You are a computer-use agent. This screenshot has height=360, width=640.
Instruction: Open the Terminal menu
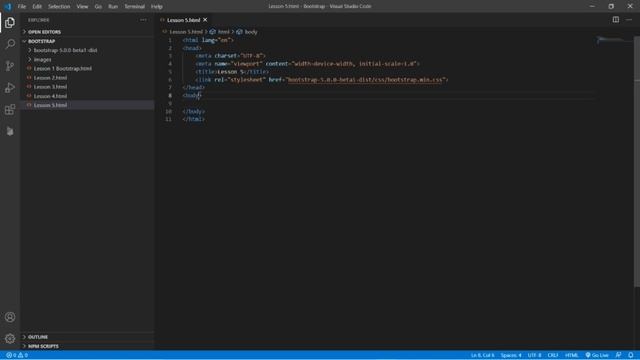point(134,6)
